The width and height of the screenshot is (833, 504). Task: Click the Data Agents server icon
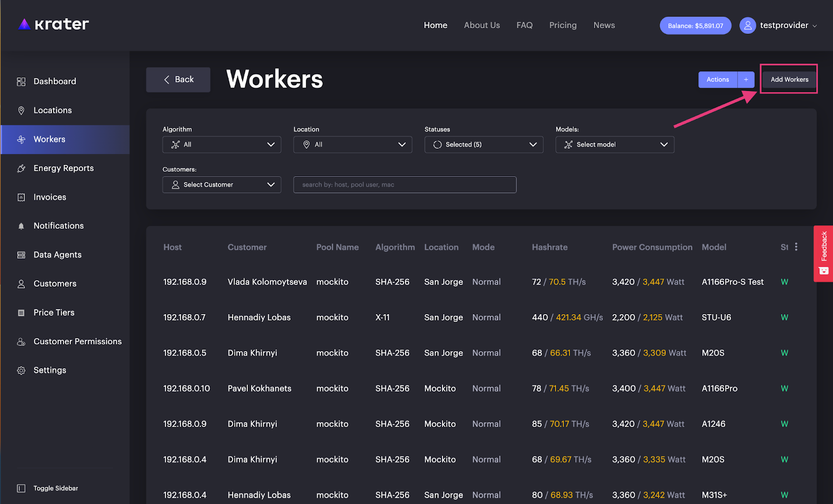(21, 255)
